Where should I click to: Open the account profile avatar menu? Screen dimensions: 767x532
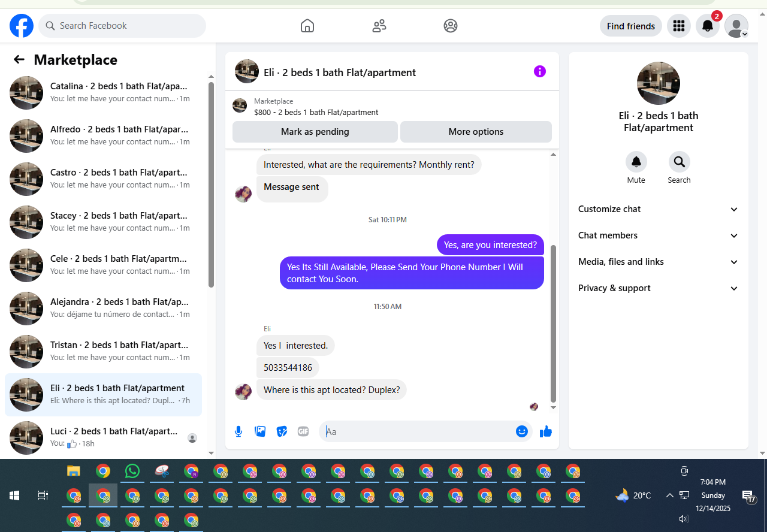tap(736, 26)
